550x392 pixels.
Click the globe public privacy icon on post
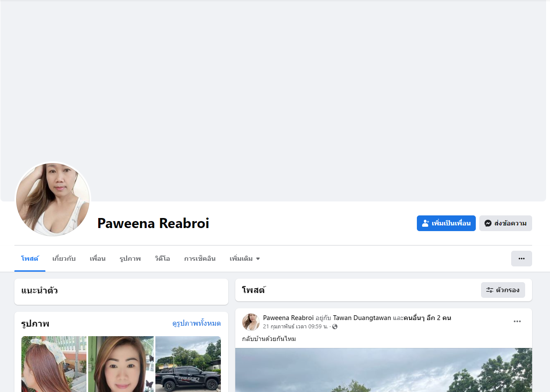point(335,327)
